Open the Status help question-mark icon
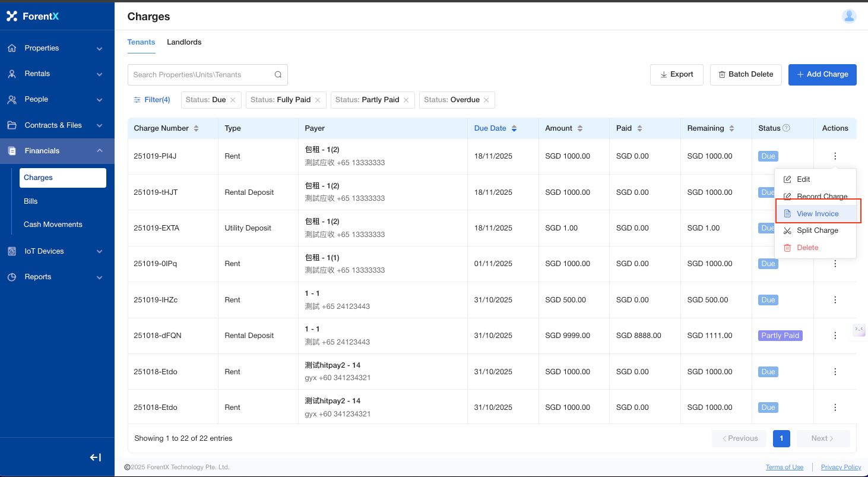This screenshot has height=477, width=868. pos(786,128)
